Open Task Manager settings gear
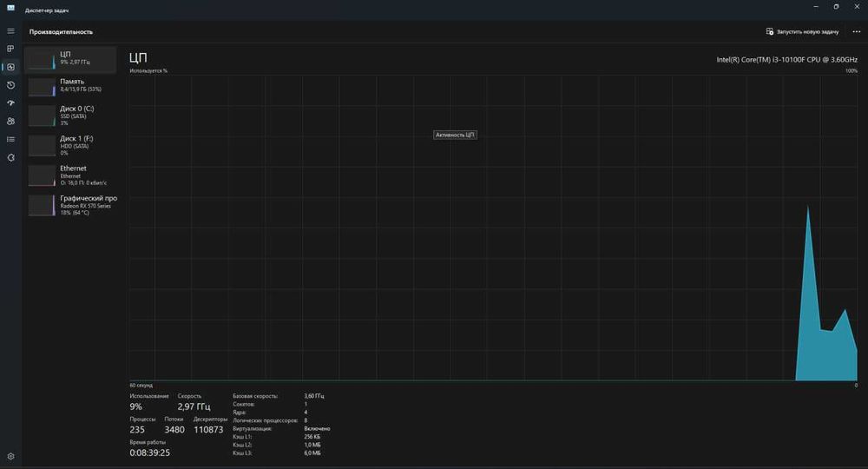The image size is (868, 469). click(x=10, y=456)
